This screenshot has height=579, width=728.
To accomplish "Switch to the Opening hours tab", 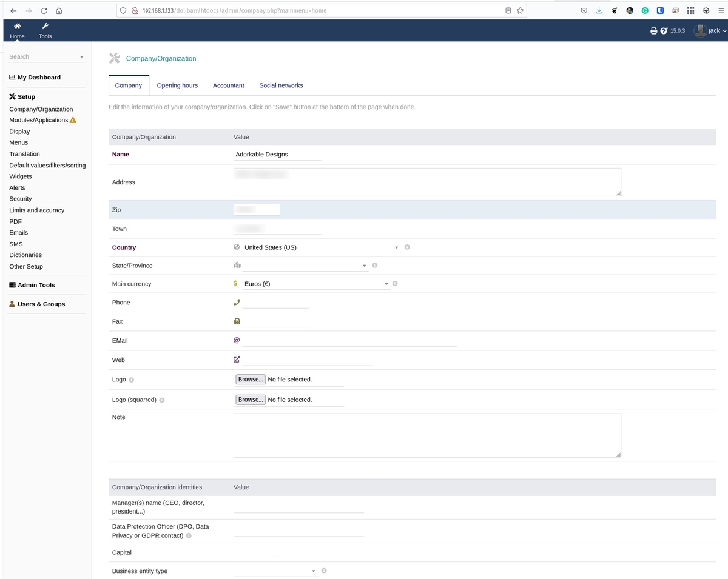I will point(177,85).
